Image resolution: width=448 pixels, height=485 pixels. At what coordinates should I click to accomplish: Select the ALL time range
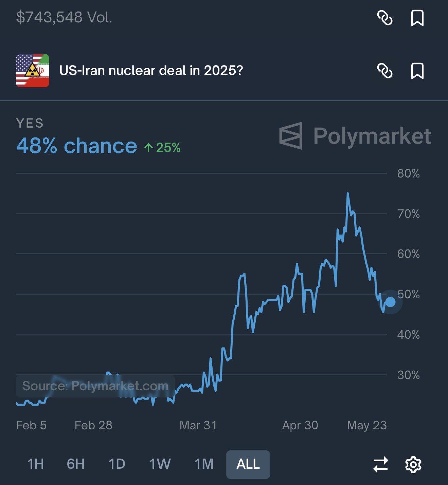pos(248,464)
